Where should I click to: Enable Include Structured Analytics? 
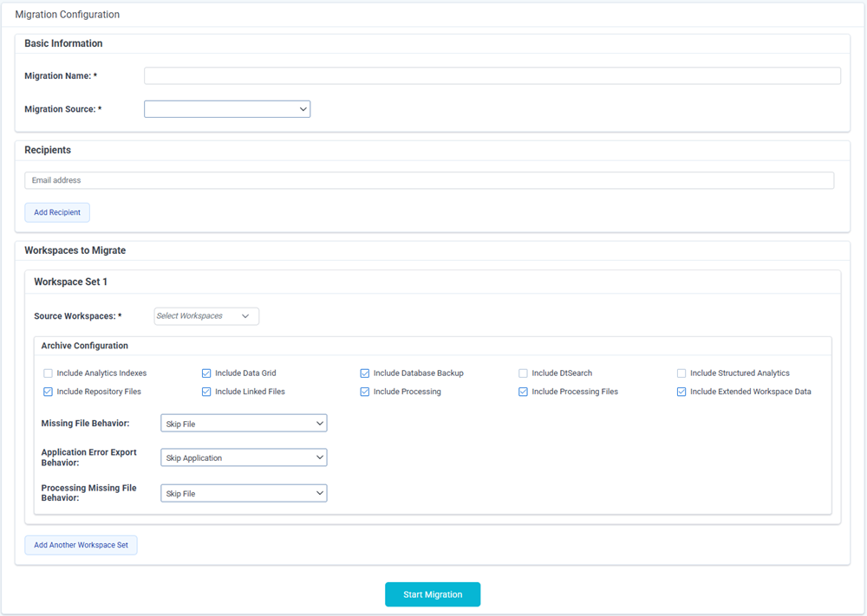681,373
